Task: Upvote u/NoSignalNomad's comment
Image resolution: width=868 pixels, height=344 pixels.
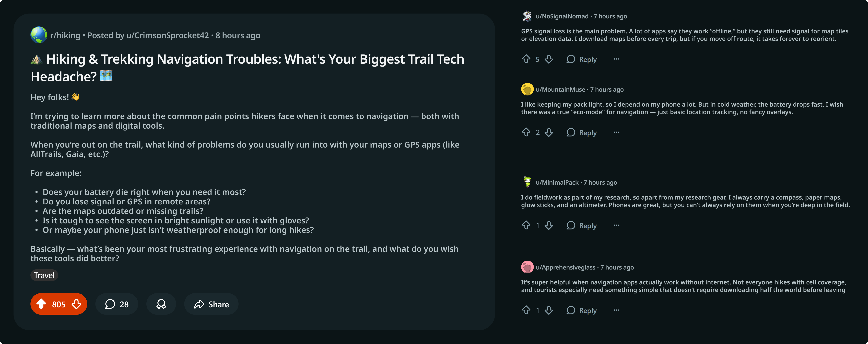Action: click(526, 59)
